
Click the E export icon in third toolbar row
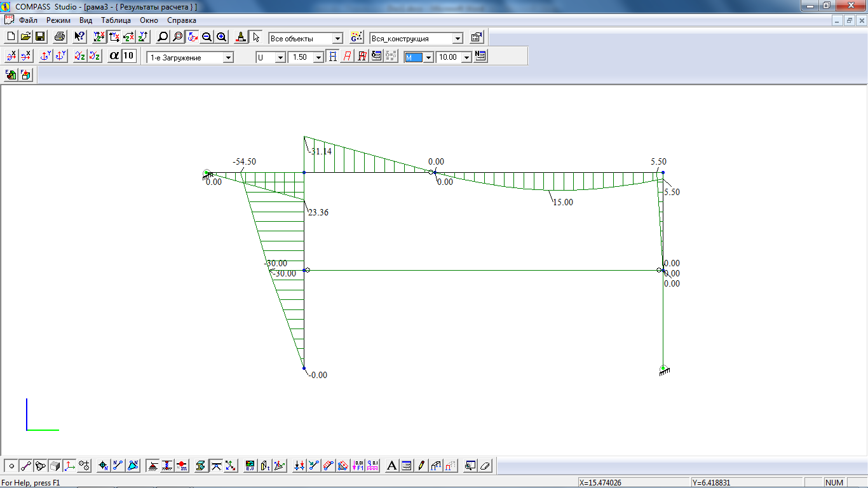[x=11, y=74]
